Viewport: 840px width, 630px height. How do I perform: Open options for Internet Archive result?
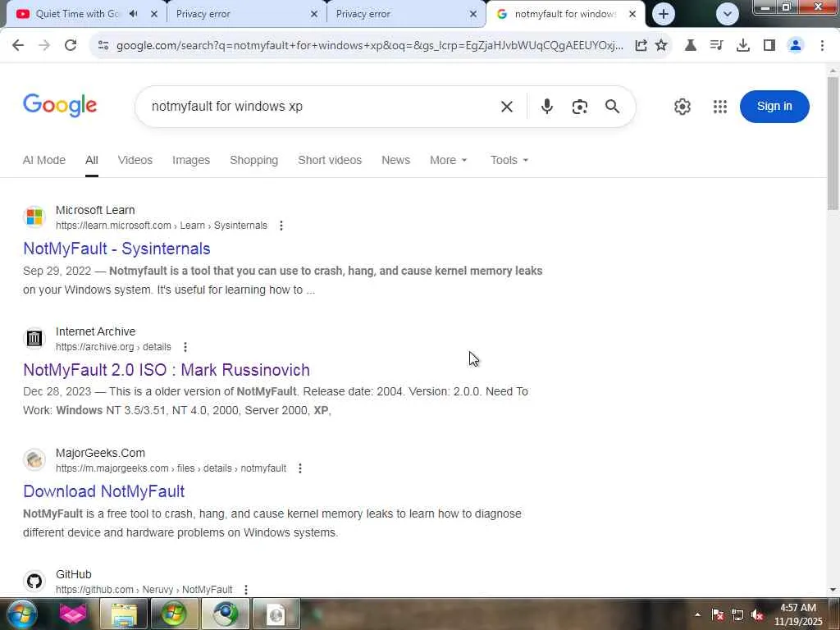(185, 347)
